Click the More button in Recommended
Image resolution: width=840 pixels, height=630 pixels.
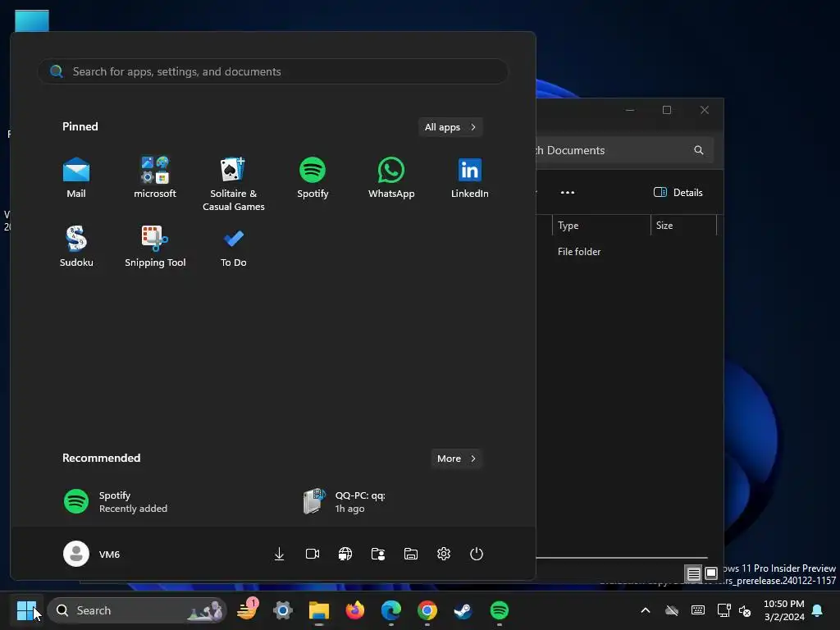456,459
